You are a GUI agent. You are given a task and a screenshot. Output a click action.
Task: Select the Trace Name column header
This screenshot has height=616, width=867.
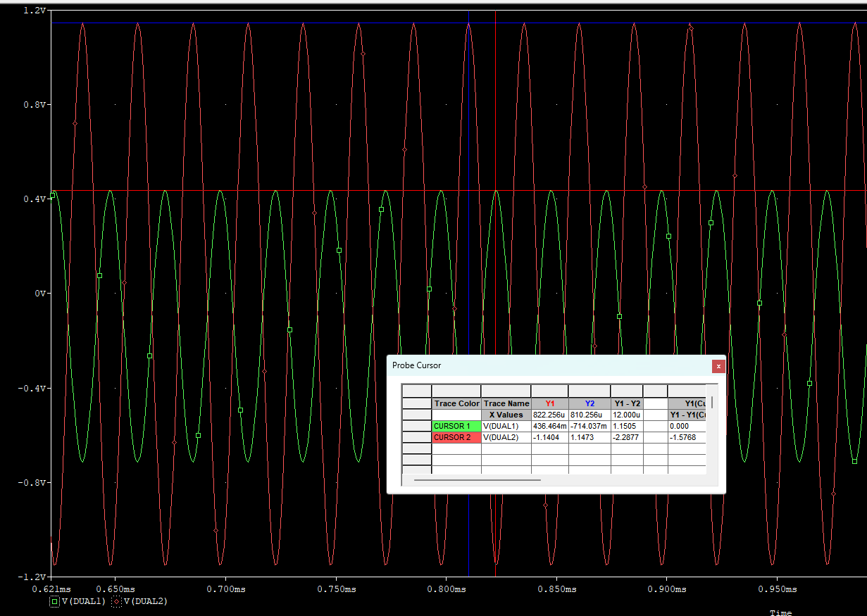[506, 403]
